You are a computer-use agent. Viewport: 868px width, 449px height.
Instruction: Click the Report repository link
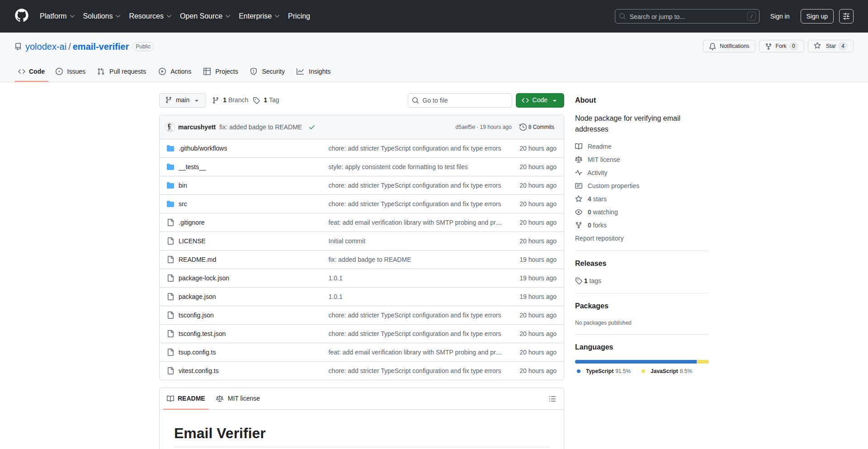point(599,238)
